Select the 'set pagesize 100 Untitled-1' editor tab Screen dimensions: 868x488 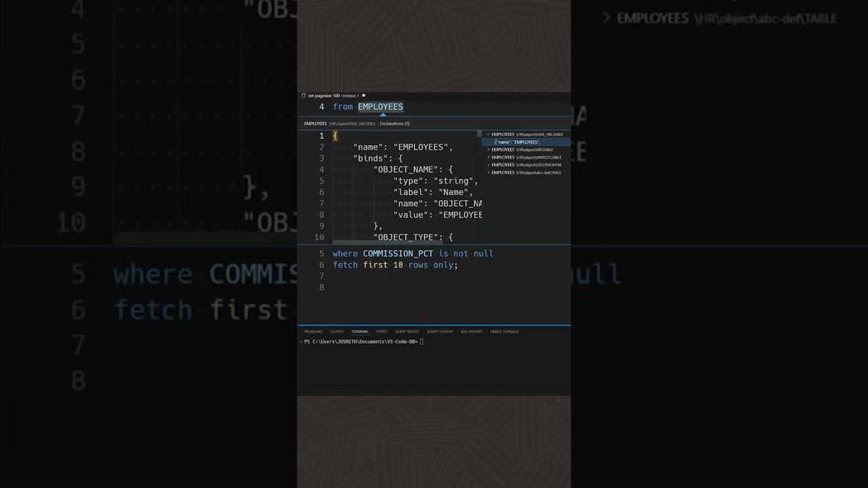333,96
